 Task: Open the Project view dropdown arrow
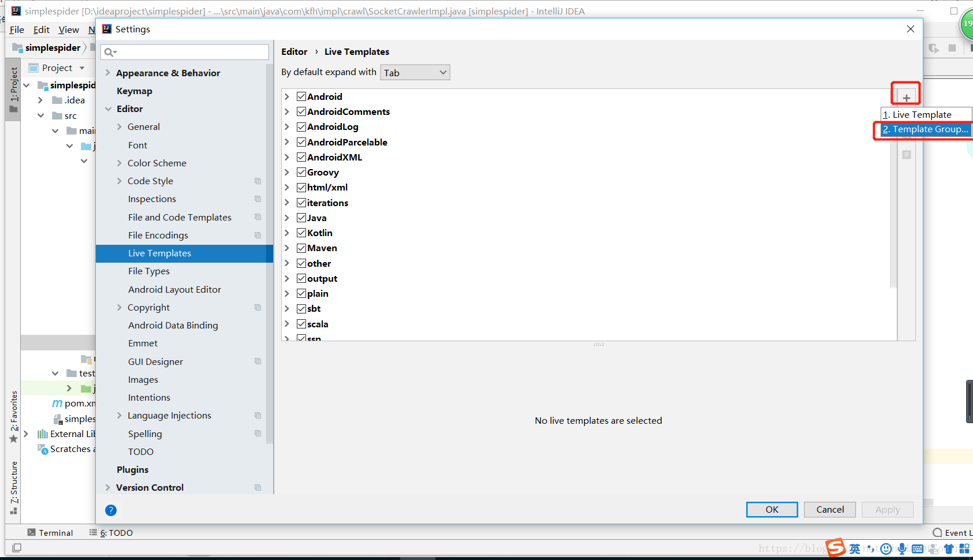pyautogui.click(x=82, y=68)
